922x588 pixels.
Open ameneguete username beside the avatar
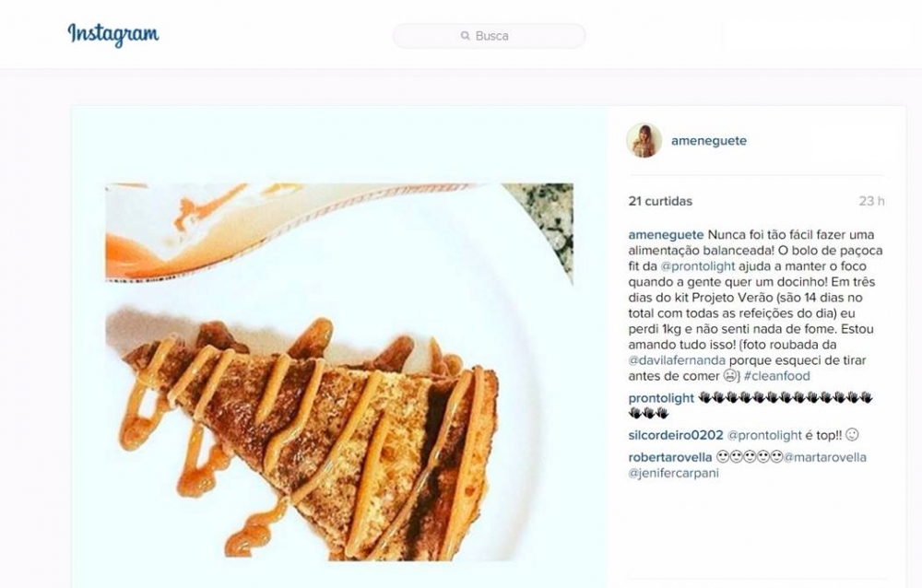tap(709, 141)
